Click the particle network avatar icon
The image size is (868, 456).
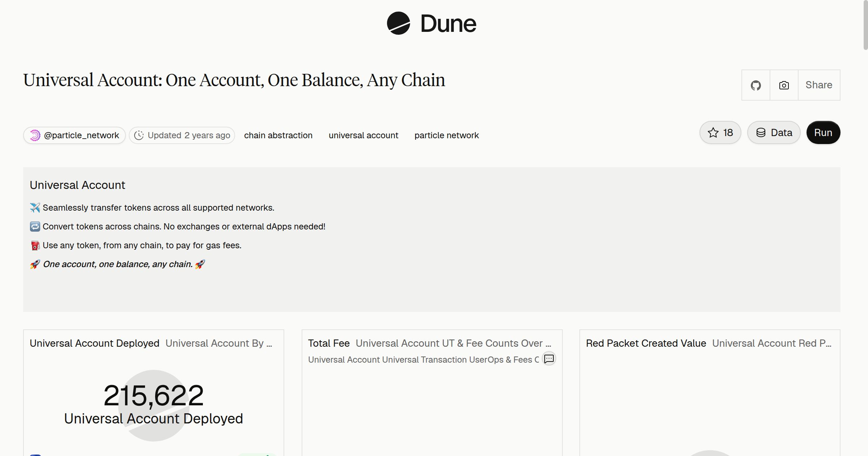coord(35,135)
